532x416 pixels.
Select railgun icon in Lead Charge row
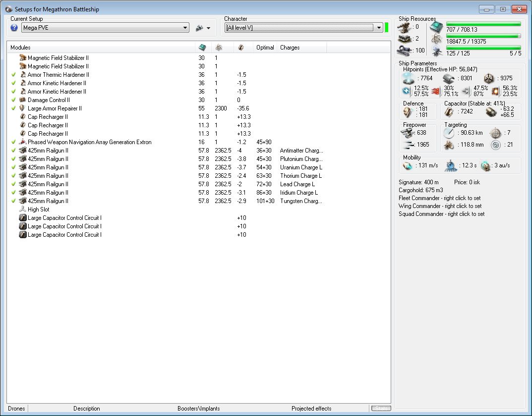[23, 184]
